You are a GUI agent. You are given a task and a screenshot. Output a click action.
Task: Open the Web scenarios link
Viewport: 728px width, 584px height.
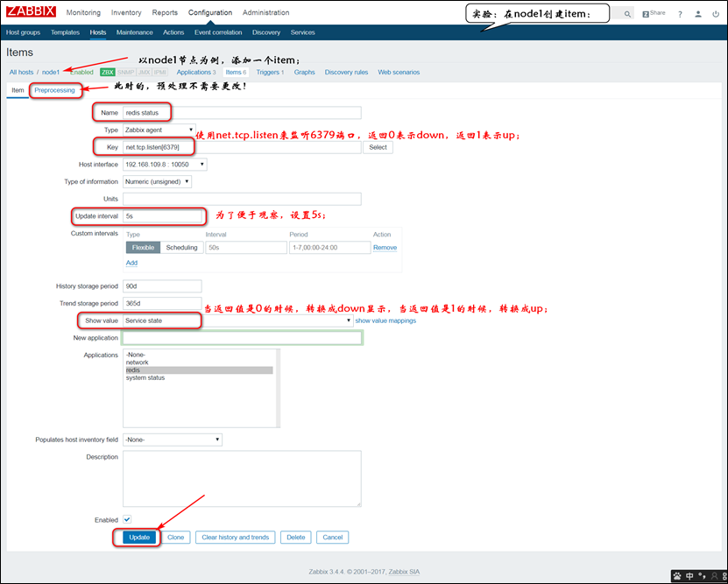(x=399, y=73)
